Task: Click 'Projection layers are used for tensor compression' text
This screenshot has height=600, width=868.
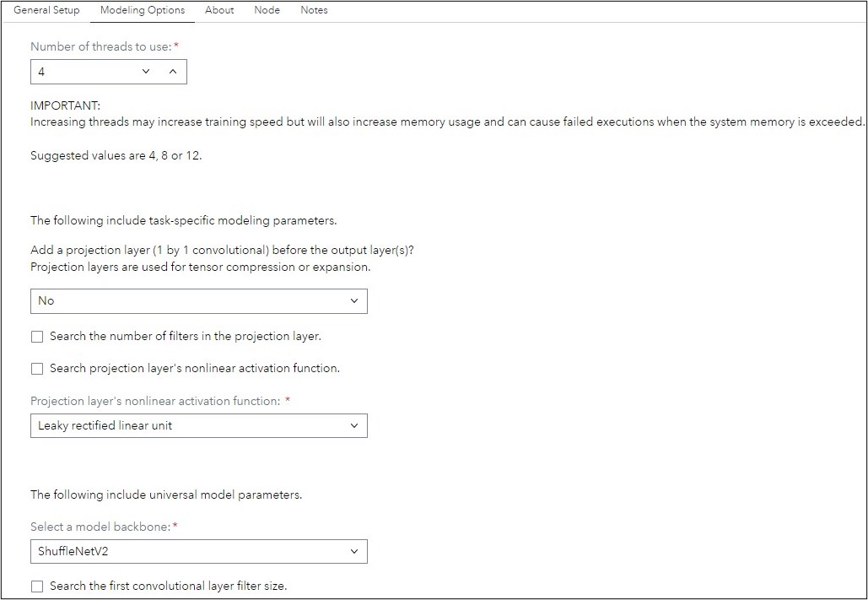Action: (x=201, y=267)
